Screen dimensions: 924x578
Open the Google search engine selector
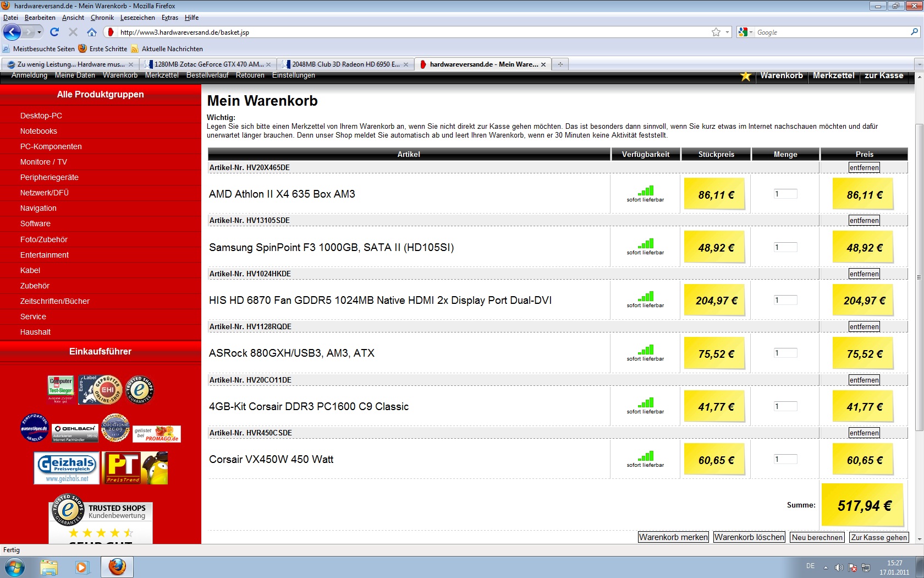745,32
